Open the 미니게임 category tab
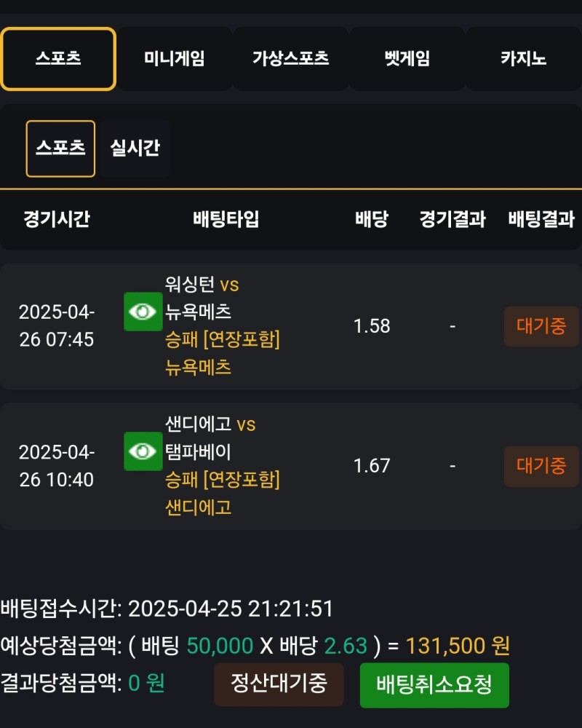Image resolution: width=582 pixels, height=728 pixels. pos(174,59)
